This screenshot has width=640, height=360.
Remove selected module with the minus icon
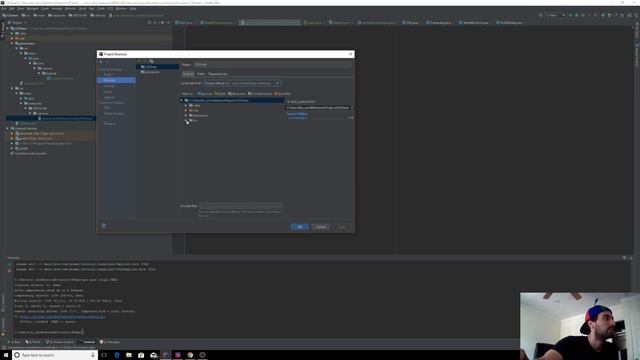[x=145, y=61]
